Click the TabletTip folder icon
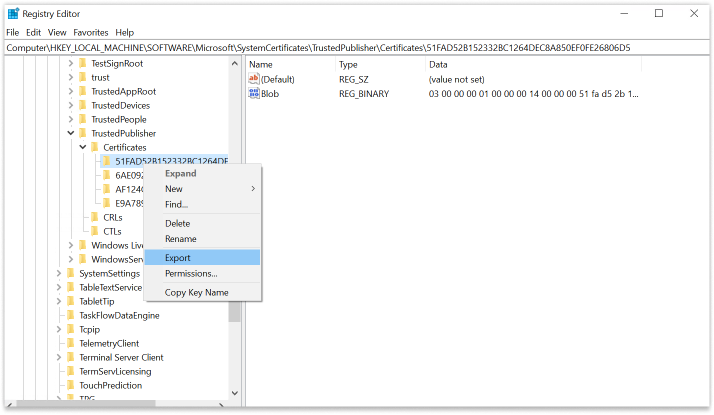The image size is (714, 415). click(71, 302)
